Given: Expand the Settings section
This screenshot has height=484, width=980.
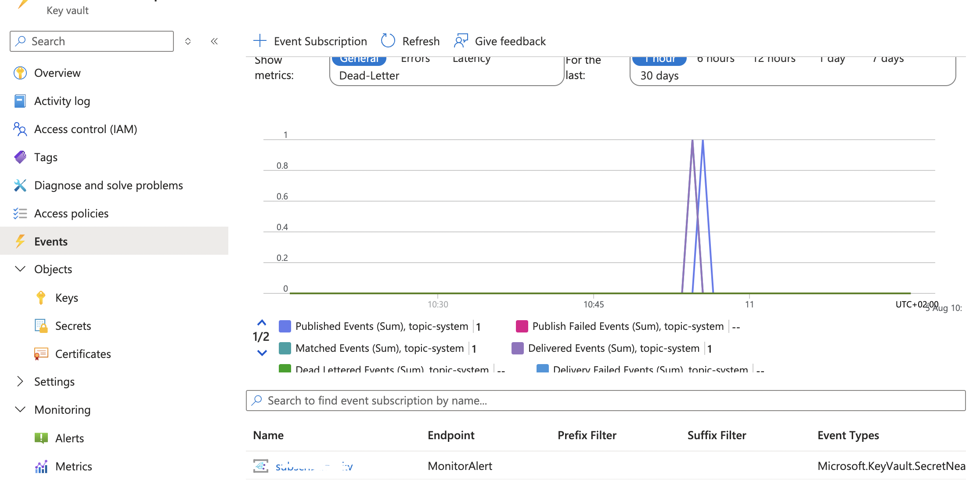Looking at the screenshot, I should (20, 381).
